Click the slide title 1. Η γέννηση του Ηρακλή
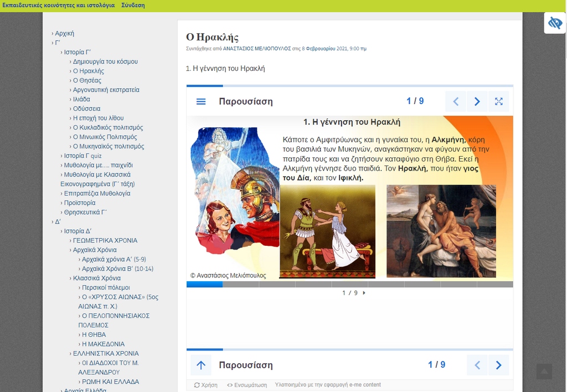Viewport: 567px width, 392px height. tap(352, 122)
